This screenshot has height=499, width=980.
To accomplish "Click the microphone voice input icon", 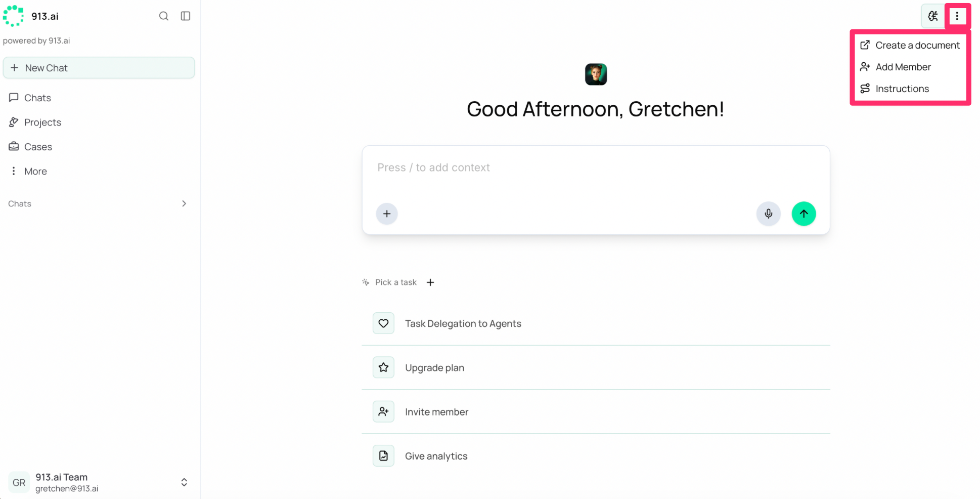I will point(768,214).
